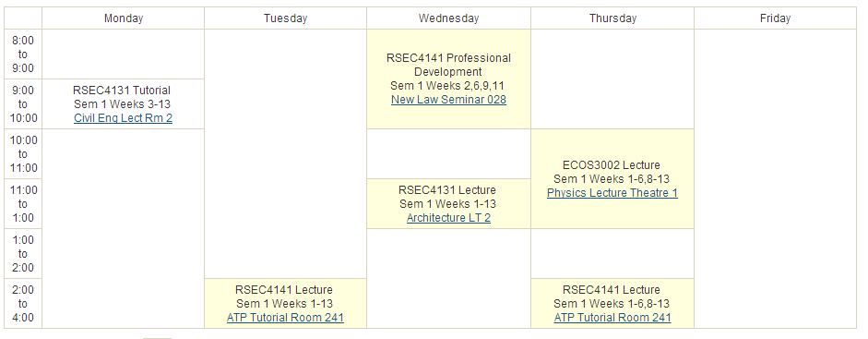Image resolution: width=868 pixels, height=339 pixels.
Task: Select the Monday column header
Action: (x=124, y=18)
